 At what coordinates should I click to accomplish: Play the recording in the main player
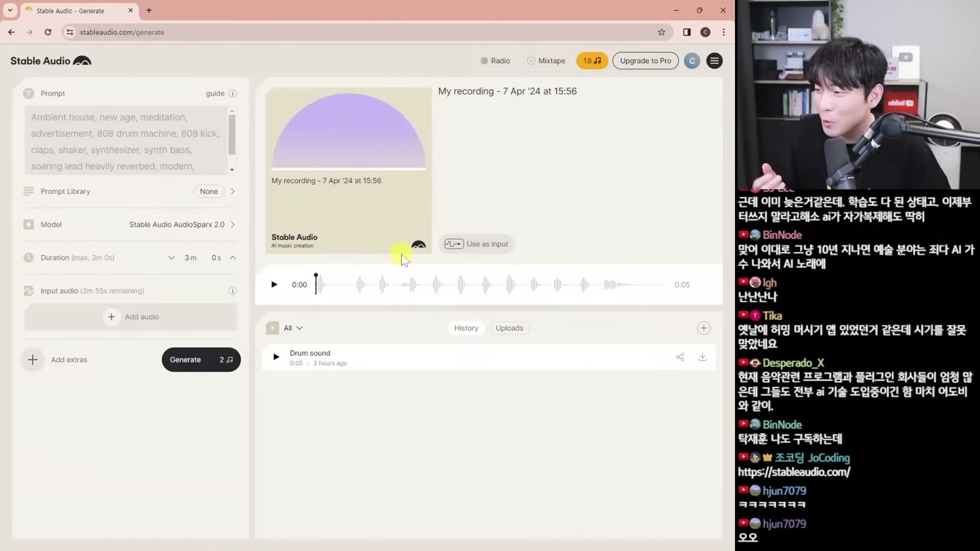(274, 285)
